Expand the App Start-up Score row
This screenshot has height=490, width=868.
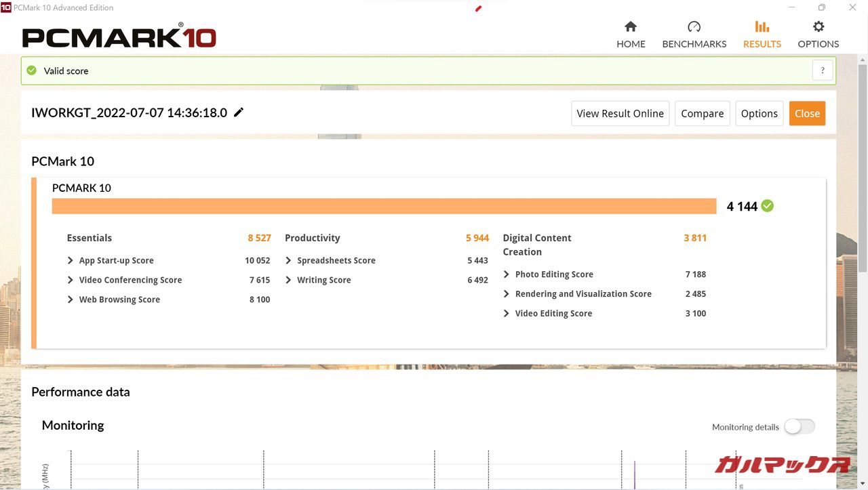coord(71,260)
